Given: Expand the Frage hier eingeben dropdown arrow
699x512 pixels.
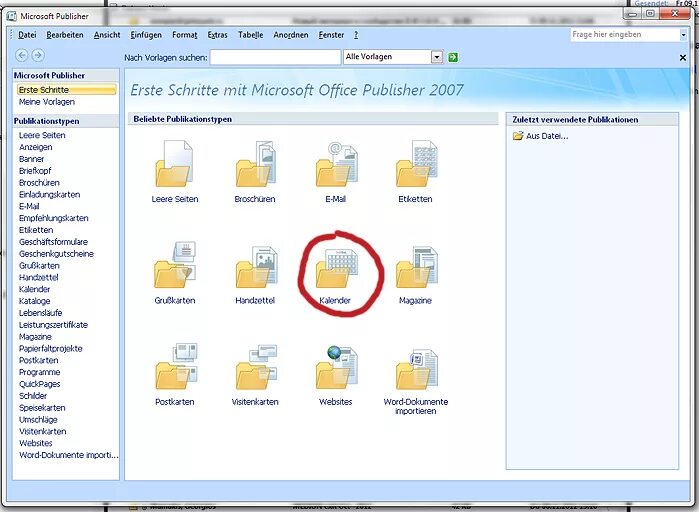Looking at the screenshot, I should 683,35.
